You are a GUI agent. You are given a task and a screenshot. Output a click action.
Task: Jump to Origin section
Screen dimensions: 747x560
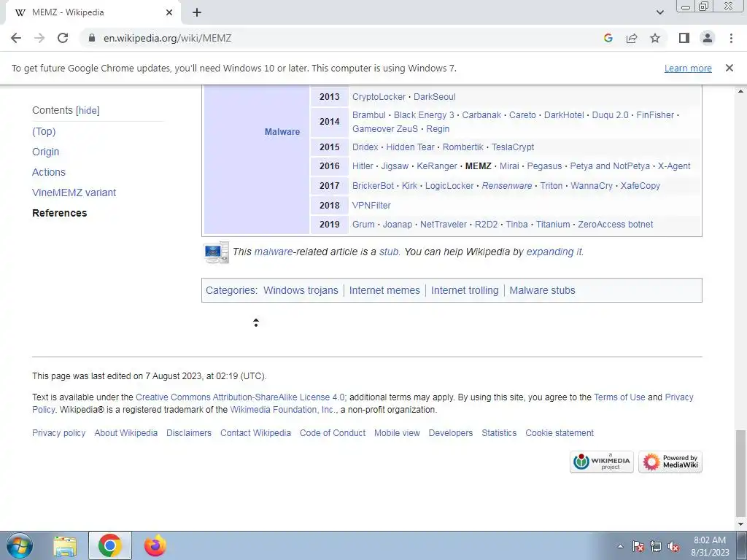[46, 152]
